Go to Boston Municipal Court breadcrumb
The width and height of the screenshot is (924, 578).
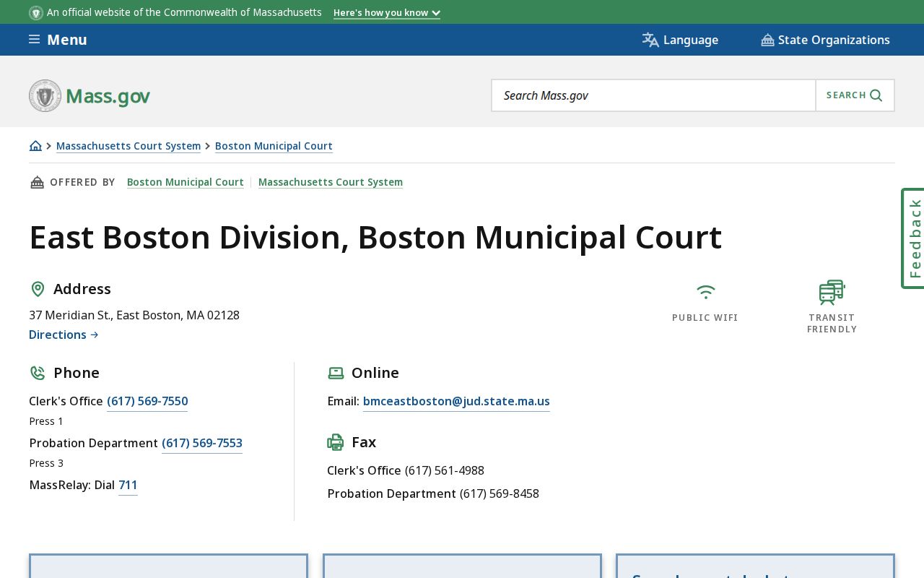(274, 146)
